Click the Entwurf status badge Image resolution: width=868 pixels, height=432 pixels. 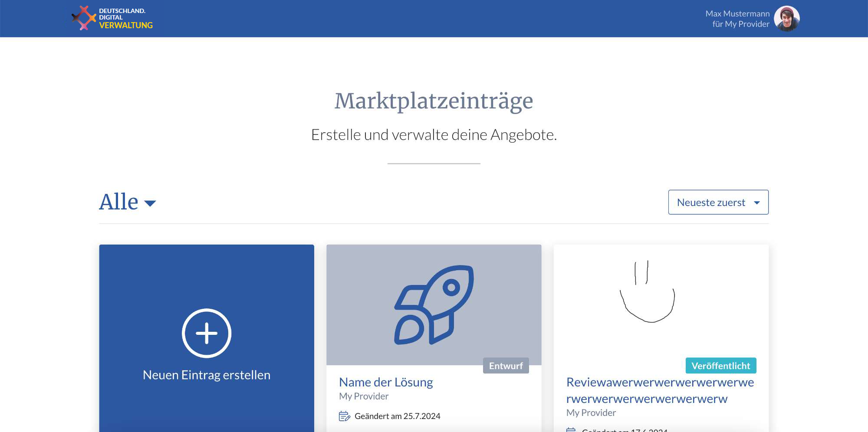506,366
